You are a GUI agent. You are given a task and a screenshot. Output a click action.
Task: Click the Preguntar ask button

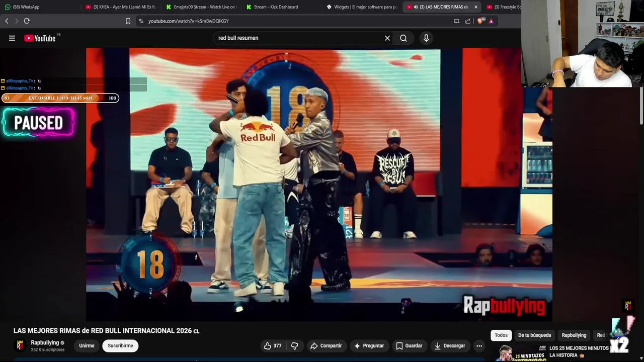tap(369, 346)
